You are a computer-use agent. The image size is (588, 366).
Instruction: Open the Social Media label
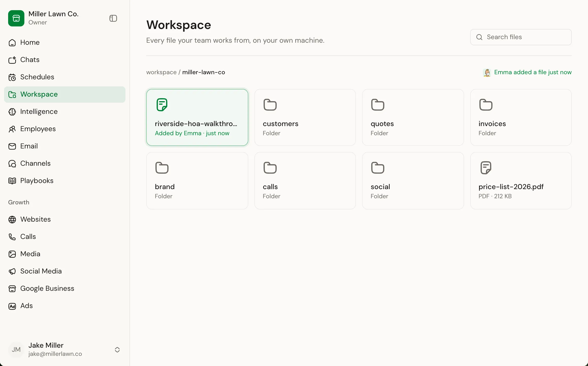[x=41, y=271]
